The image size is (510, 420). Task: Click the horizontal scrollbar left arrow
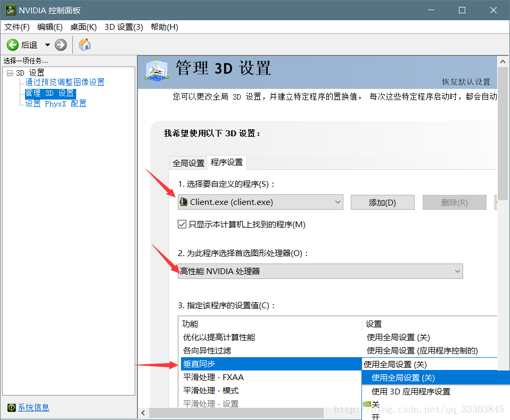pos(143,413)
